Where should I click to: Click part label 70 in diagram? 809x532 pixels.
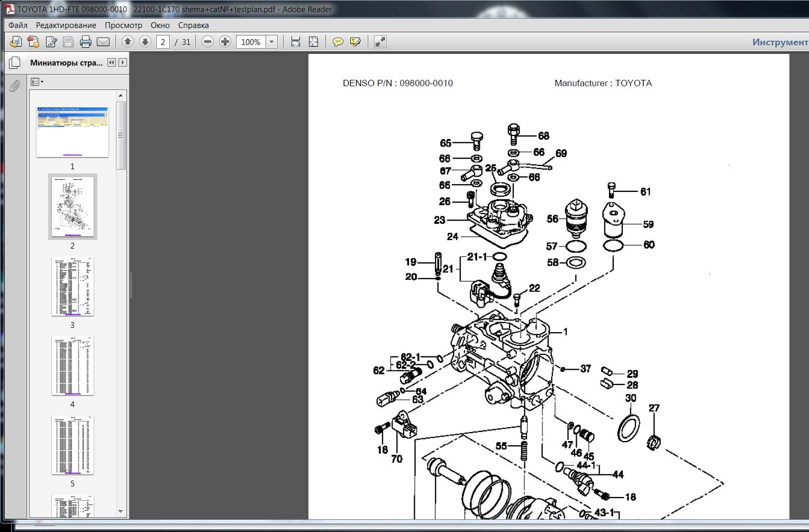tap(397, 459)
